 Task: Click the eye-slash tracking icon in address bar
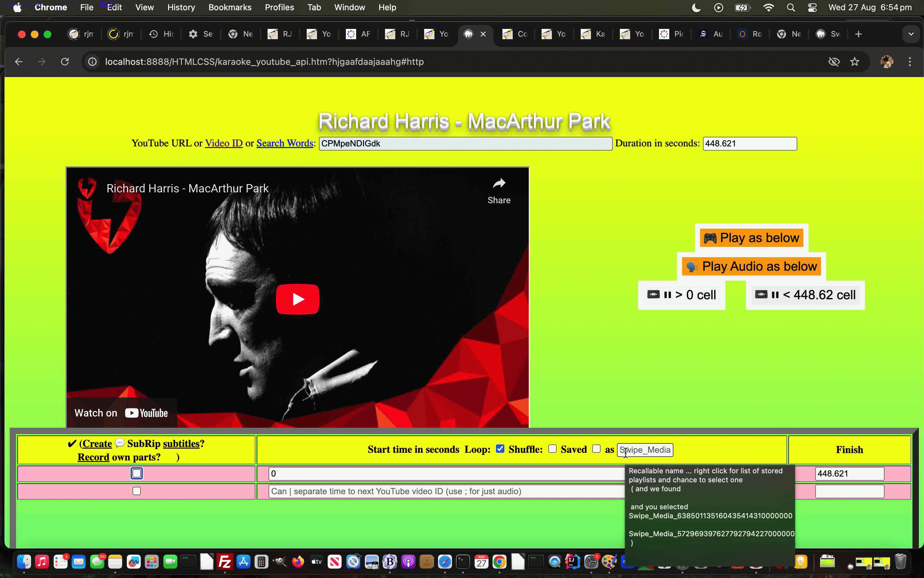[834, 62]
